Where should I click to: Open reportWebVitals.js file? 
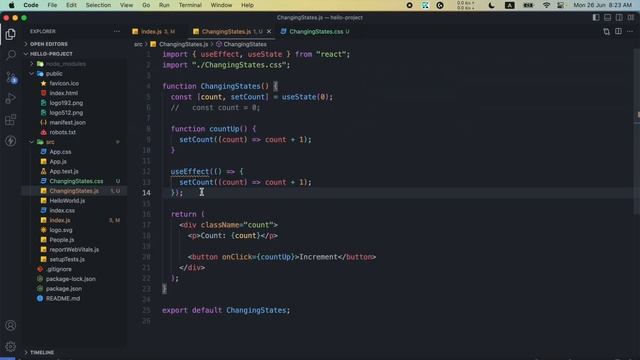coord(74,250)
